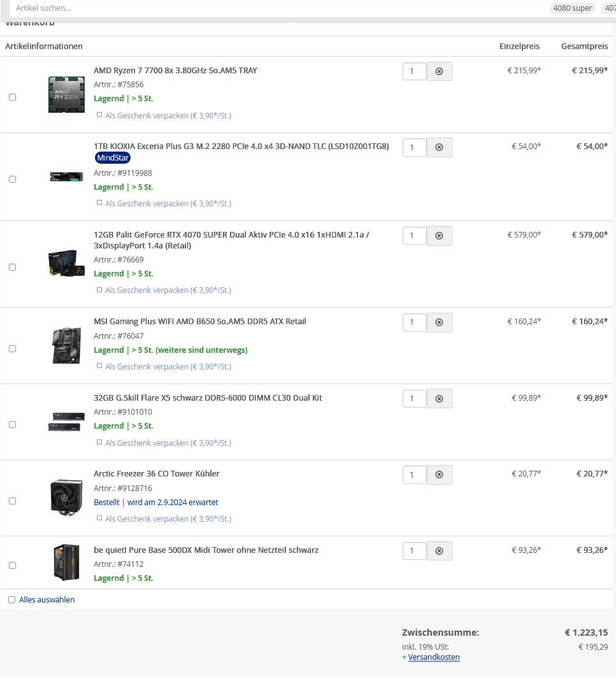Open the Palit graphics card thumbnail

pyautogui.click(x=66, y=263)
